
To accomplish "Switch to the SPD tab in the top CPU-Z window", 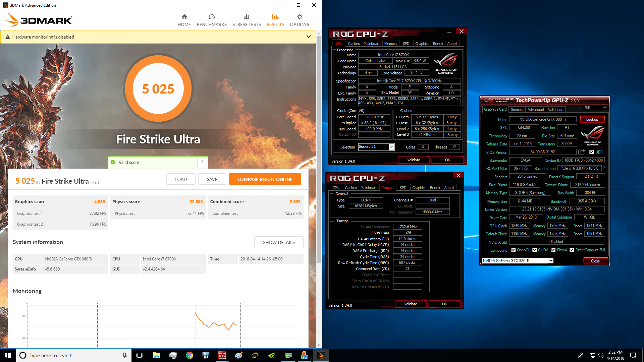I will (x=406, y=44).
